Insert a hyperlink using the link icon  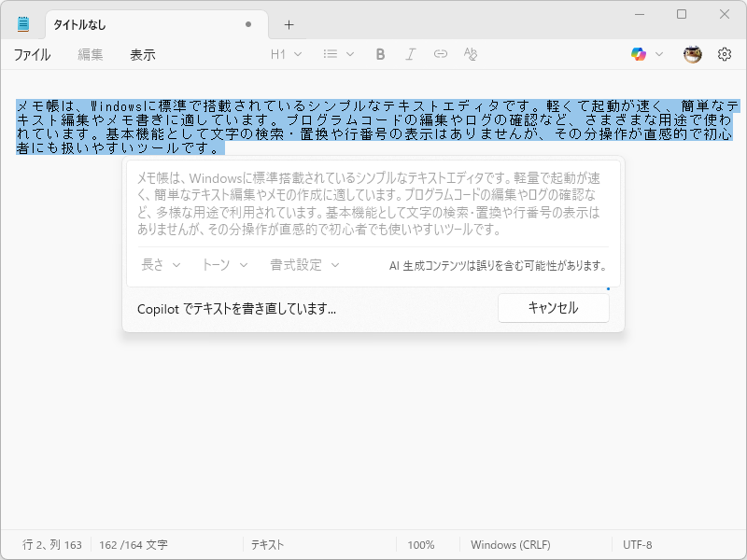441,54
